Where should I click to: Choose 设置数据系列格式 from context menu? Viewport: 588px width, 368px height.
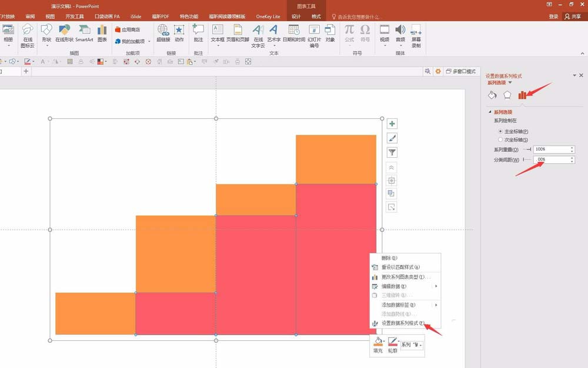click(x=403, y=323)
